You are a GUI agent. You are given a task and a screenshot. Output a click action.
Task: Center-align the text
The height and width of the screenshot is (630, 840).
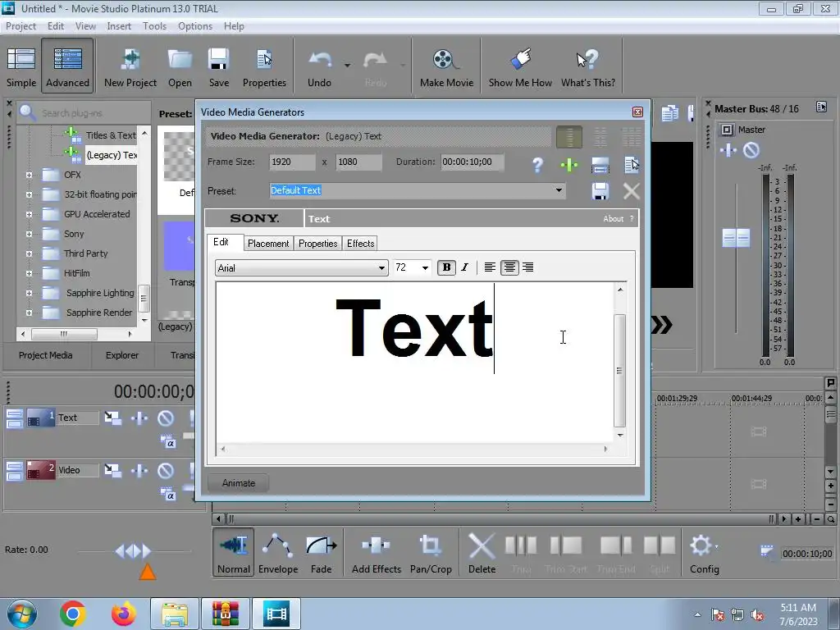tap(509, 267)
